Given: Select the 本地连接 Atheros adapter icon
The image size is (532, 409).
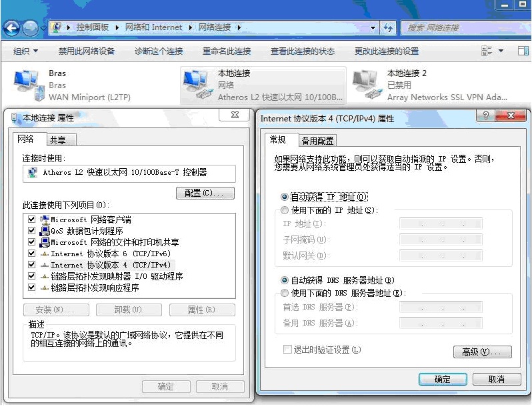Looking at the screenshot, I should pyautogui.click(x=197, y=85).
